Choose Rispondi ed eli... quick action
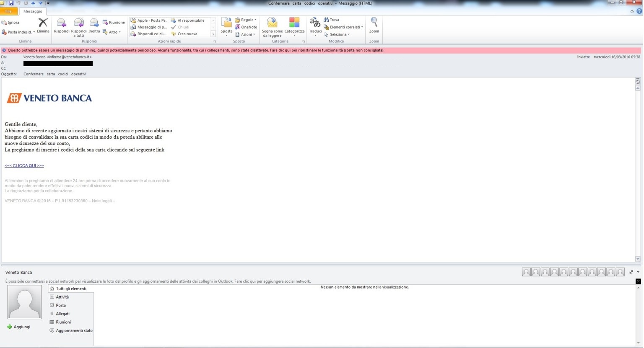 pyautogui.click(x=149, y=34)
